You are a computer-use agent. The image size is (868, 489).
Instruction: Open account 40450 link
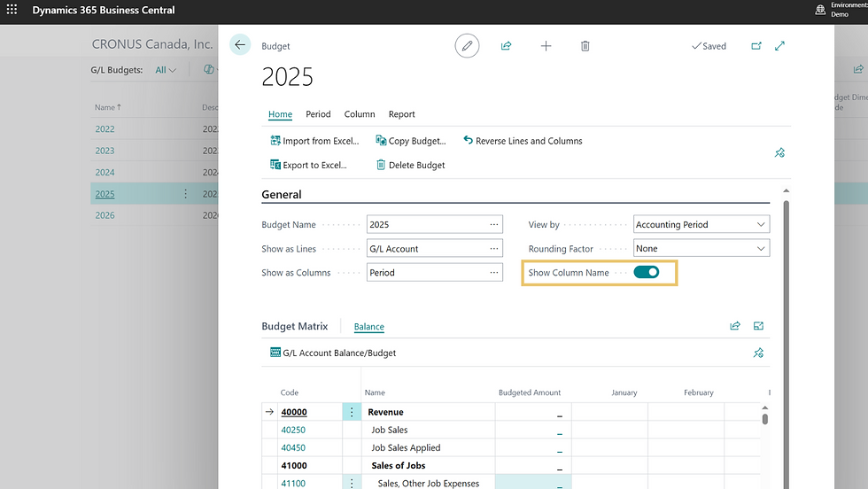(293, 447)
